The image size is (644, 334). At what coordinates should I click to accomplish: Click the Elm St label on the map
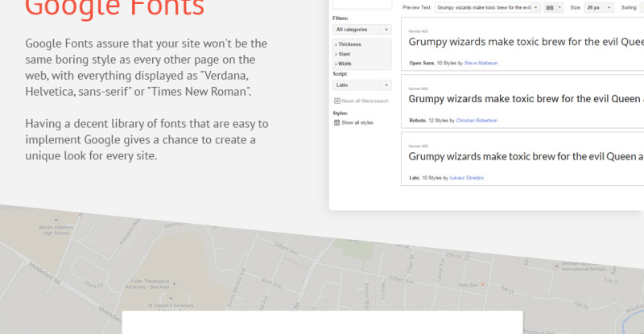(454, 256)
